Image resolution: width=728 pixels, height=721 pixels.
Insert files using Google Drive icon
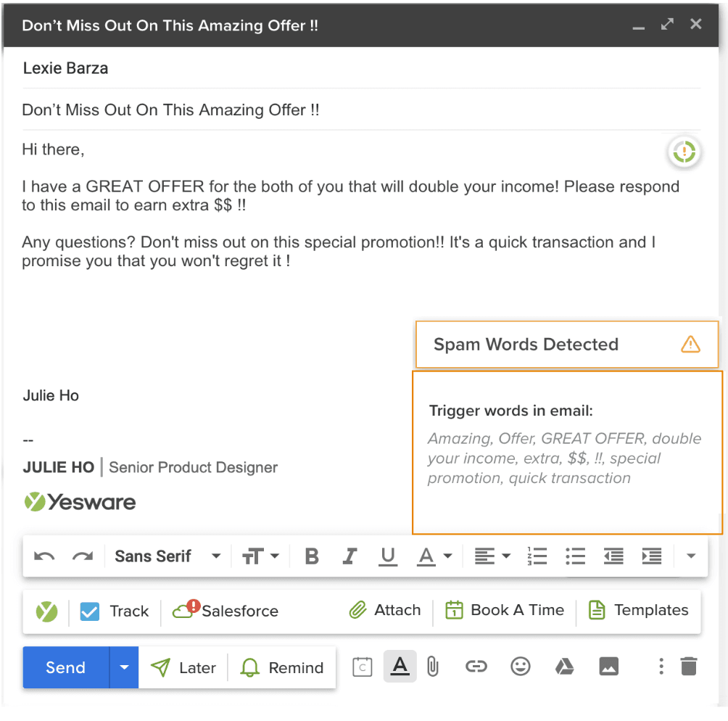(564, 667)
